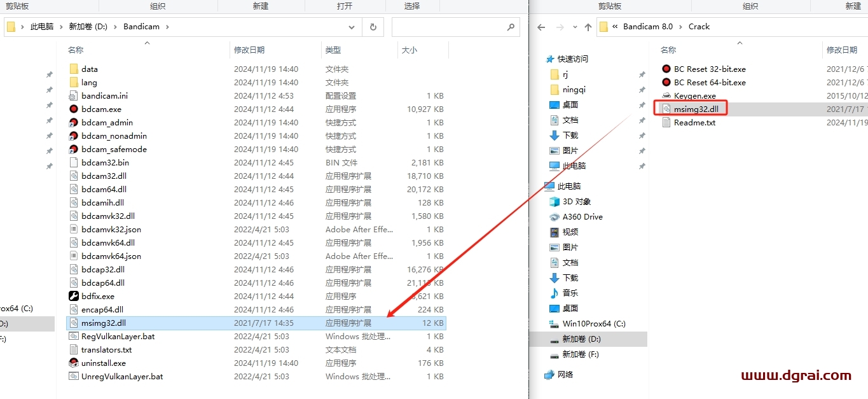
Task: Open 音乐 in navigation pane
Action: pyautogui.click(x=563, y=293)
